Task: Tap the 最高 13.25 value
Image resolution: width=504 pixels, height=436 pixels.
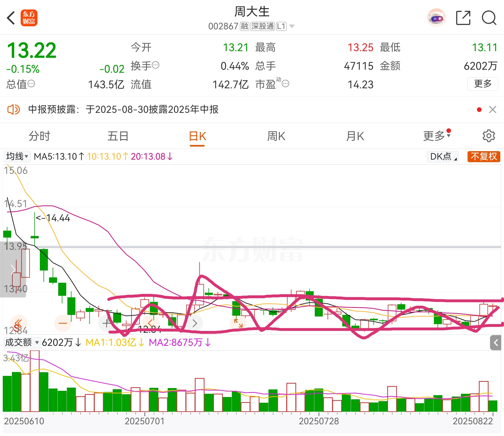Action: tap(360, 47)
